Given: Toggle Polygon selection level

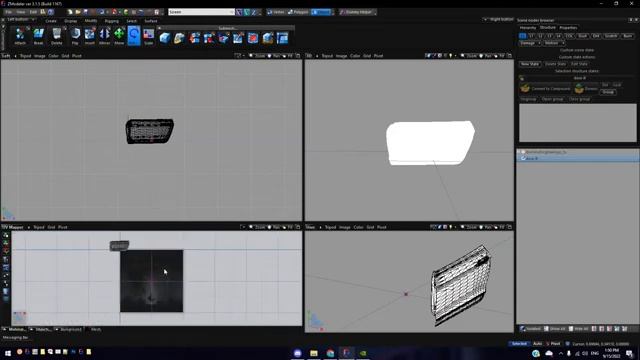Looking at the screenshot, I should [x=298, y=12].
